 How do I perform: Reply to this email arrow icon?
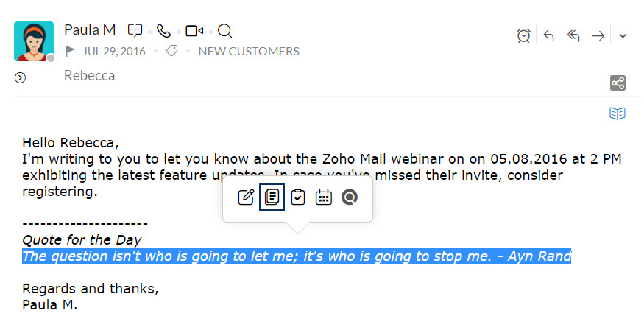pyautogui.click(x=549, y=36)
